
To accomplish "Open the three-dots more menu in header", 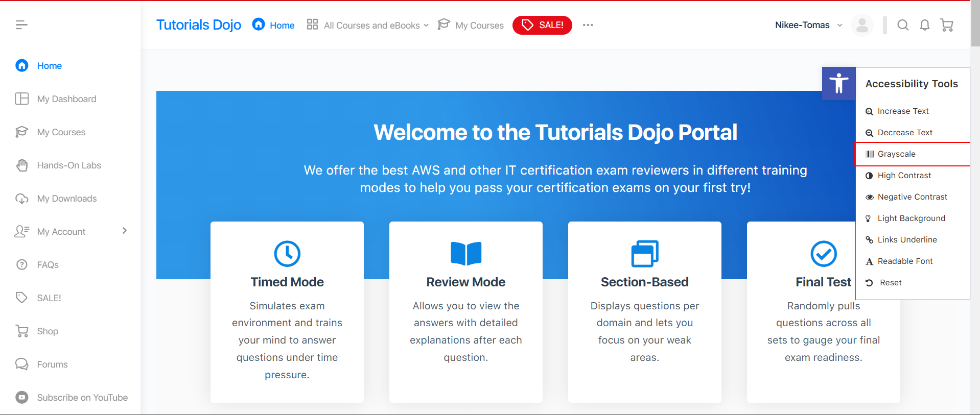I will [x=588, y=25].
